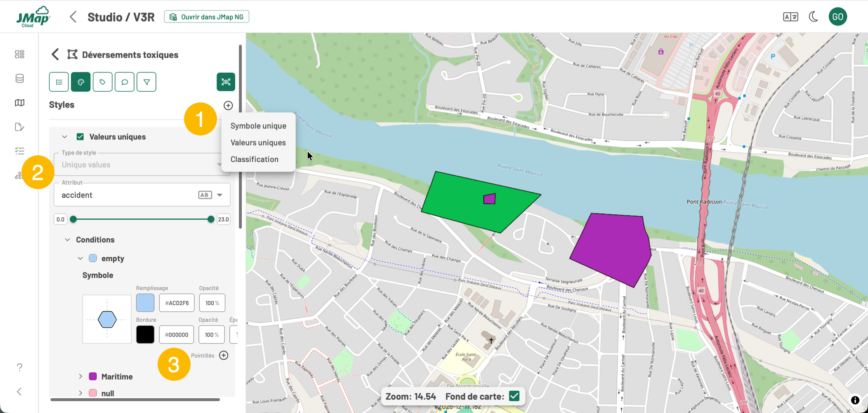Open the language translation icon
Viewport: 868px width, 413px height.
coord(790,17)
